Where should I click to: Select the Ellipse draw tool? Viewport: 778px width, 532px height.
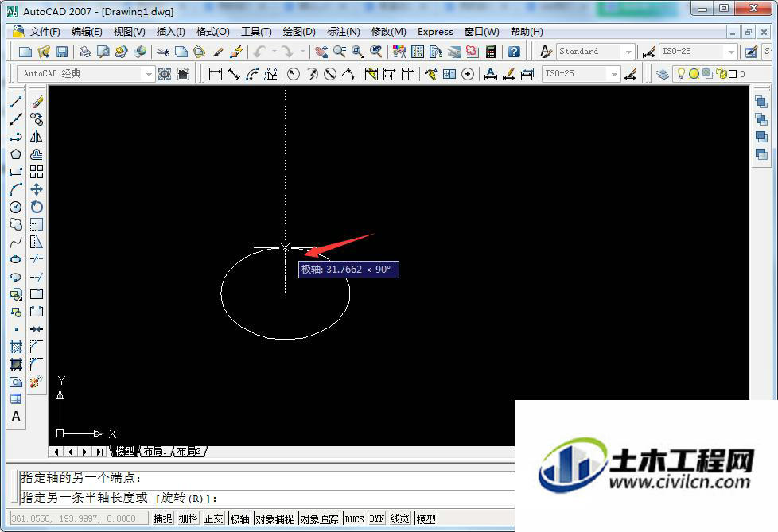point(16,259)
